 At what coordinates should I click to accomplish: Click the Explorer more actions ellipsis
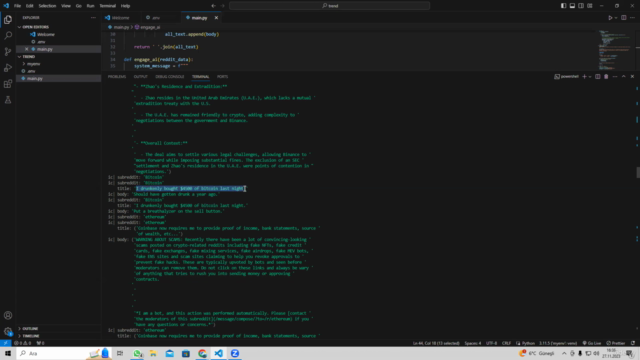(x=93, y=18)
